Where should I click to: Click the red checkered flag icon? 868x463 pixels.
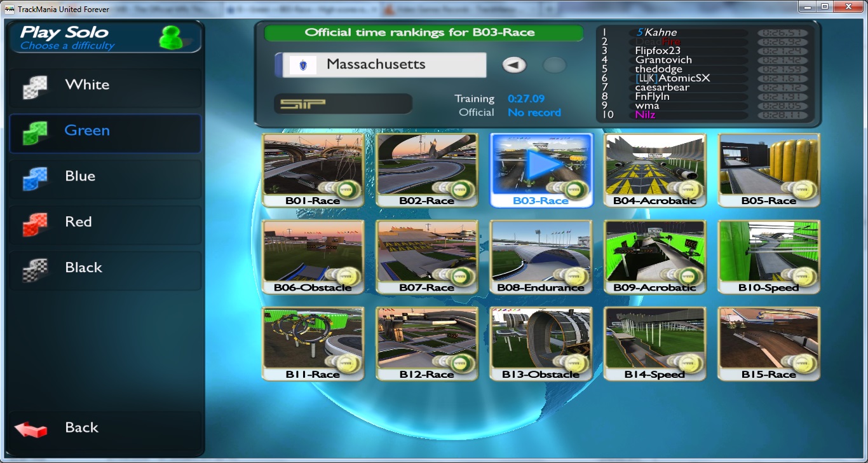coord(34,225)
